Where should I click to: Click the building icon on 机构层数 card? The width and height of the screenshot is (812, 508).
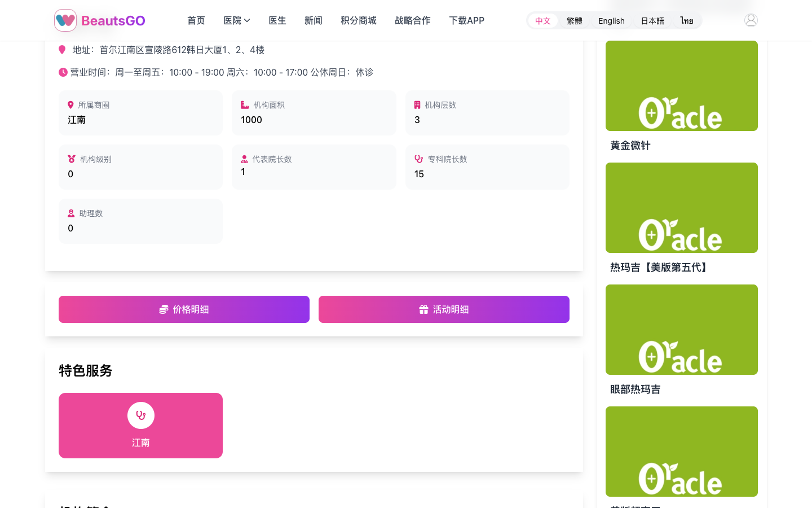(417, 104)
